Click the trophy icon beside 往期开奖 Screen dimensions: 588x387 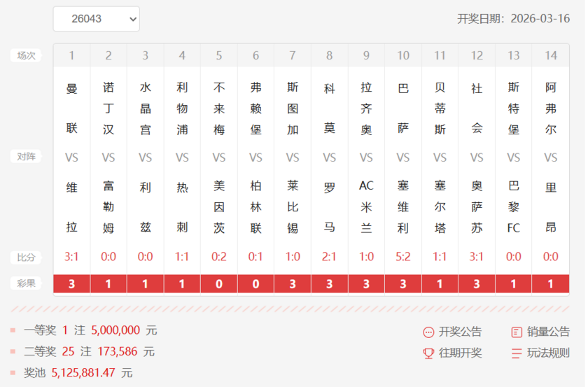[x=428, y=353]
